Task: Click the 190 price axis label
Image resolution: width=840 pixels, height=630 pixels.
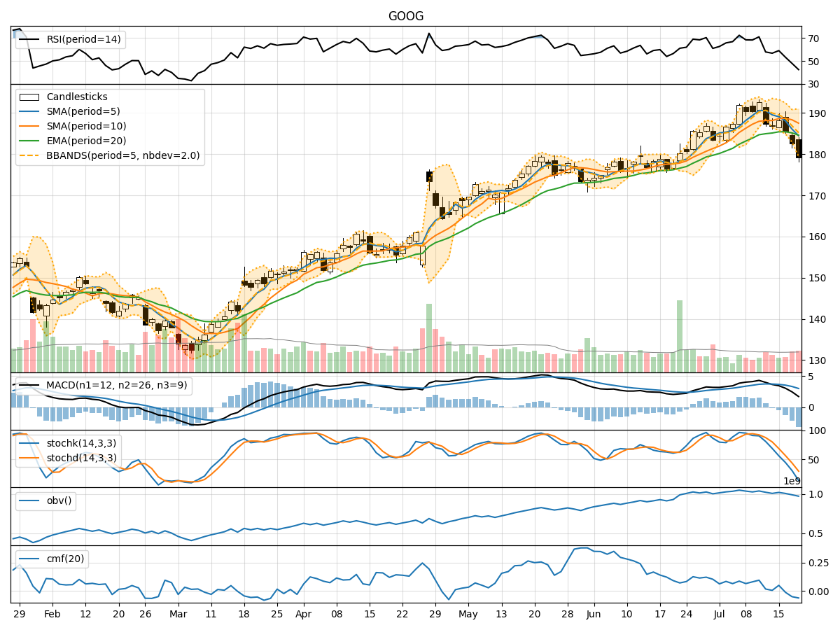Action: pos(815,114)
